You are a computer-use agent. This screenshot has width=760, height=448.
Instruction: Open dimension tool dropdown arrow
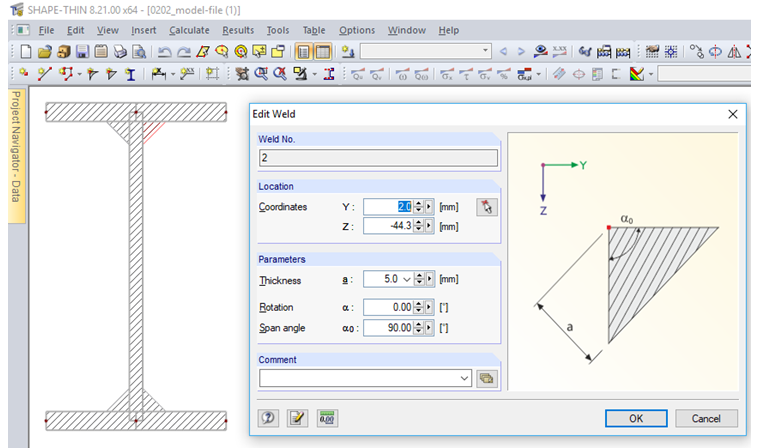pos(173,75)
